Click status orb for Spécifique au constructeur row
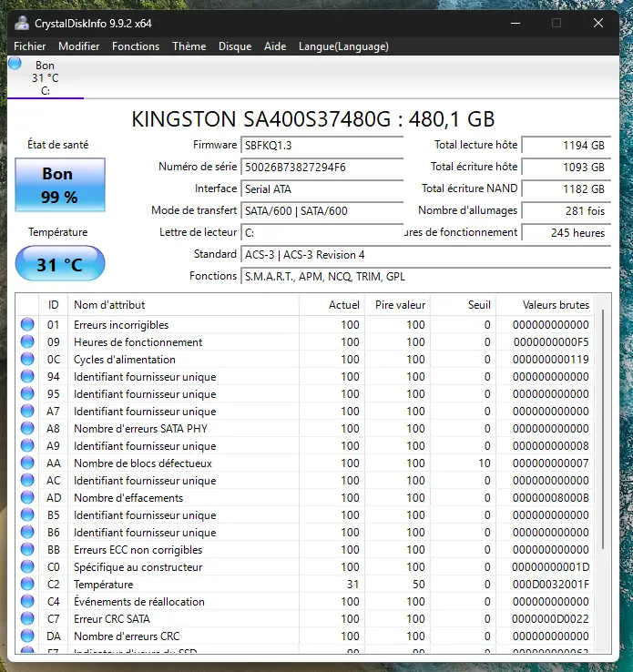This screenshot has height=672, width=633. tap(27, 566)
